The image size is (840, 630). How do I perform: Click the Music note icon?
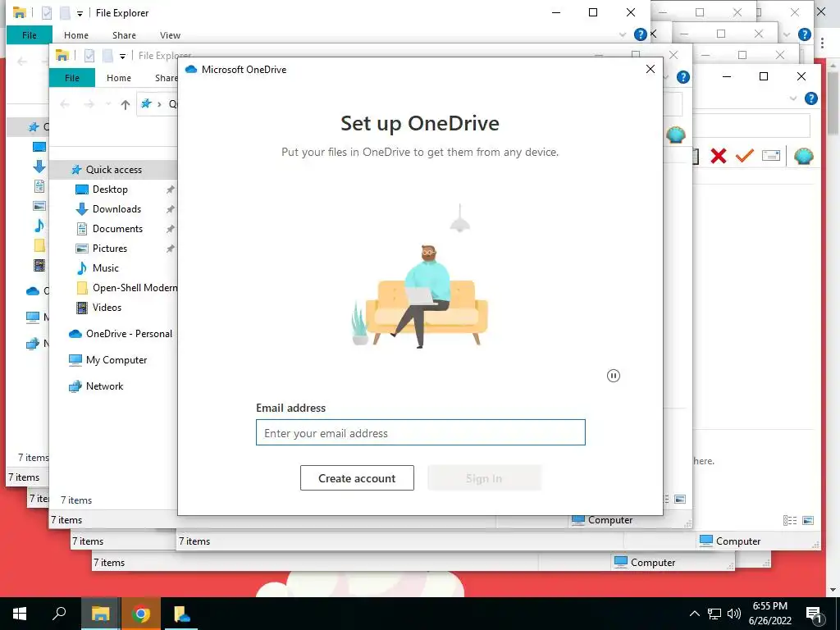(82, 268)
